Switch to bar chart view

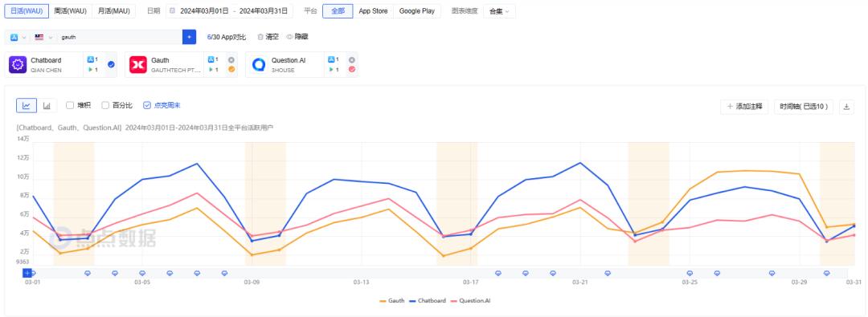click(47, 105)
